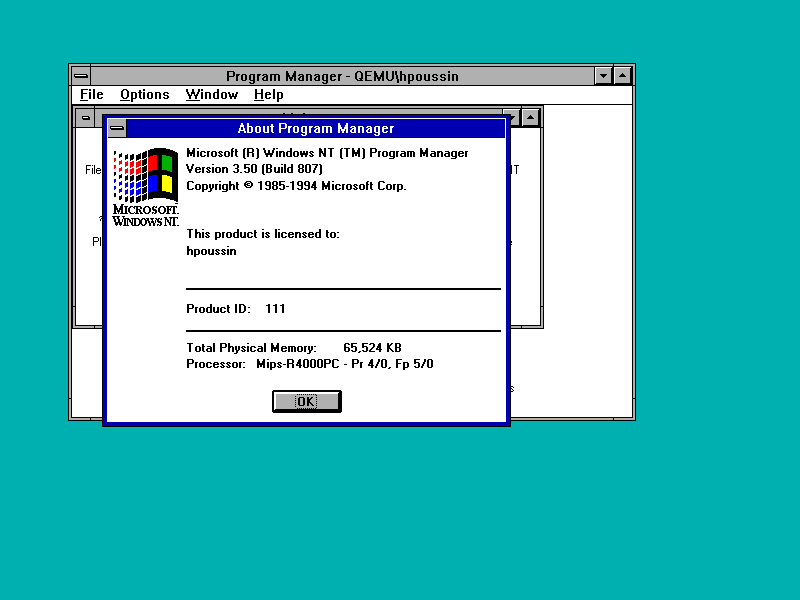Open the group window's control-menu box
Screen dimensions: 800x600
pyautogui.click(x=86, y=116)
